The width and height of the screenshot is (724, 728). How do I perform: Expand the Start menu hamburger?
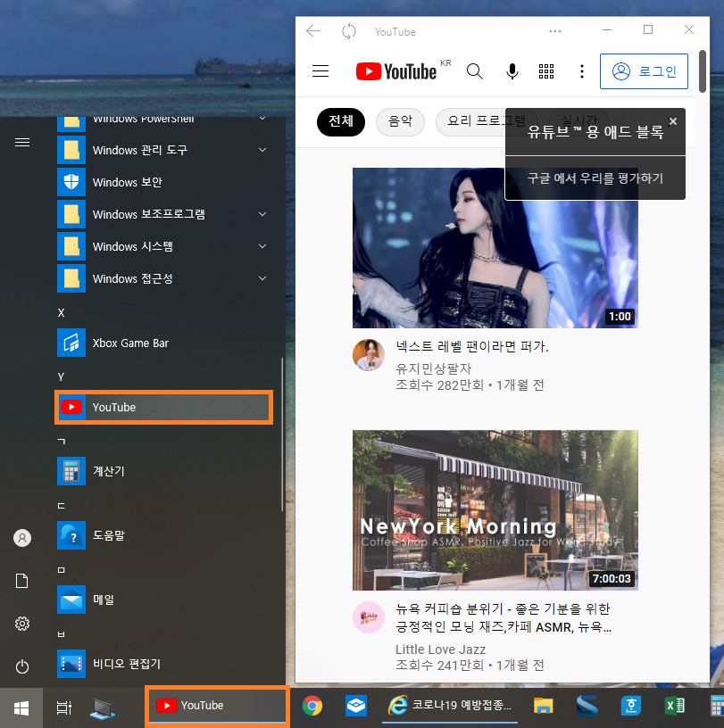(x=22, y=142)
